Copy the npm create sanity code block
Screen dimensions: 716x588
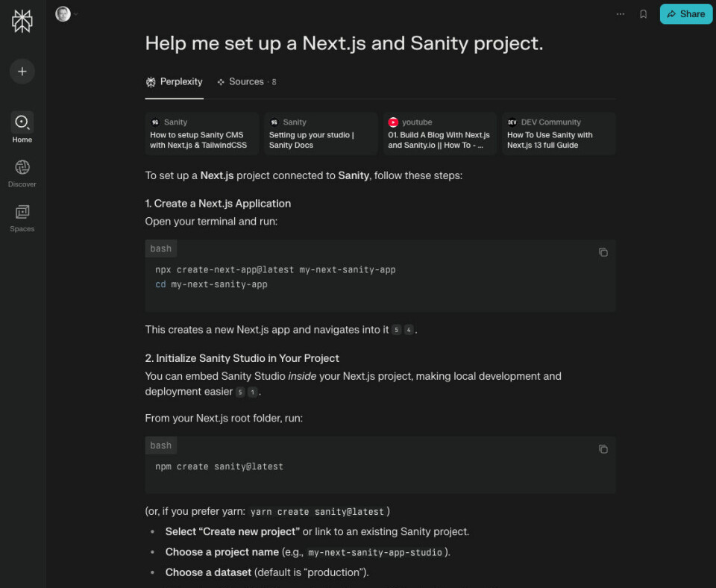coord(603,449)
